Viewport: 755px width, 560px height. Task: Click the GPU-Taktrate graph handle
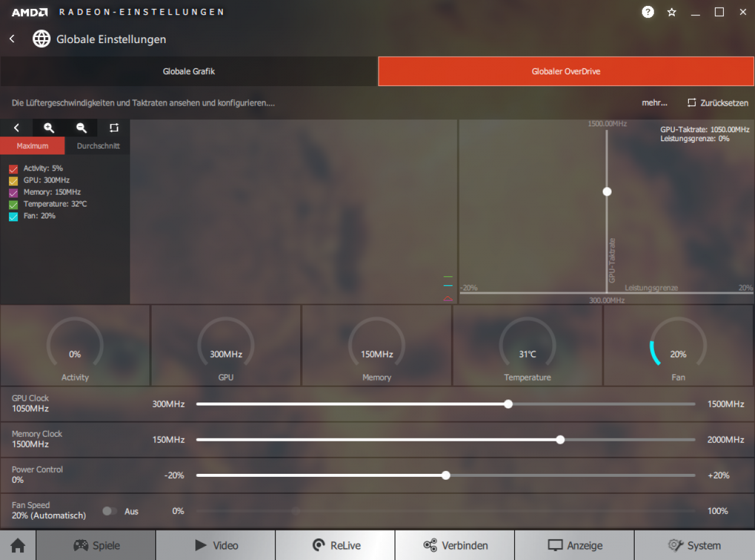click(607, 191)
